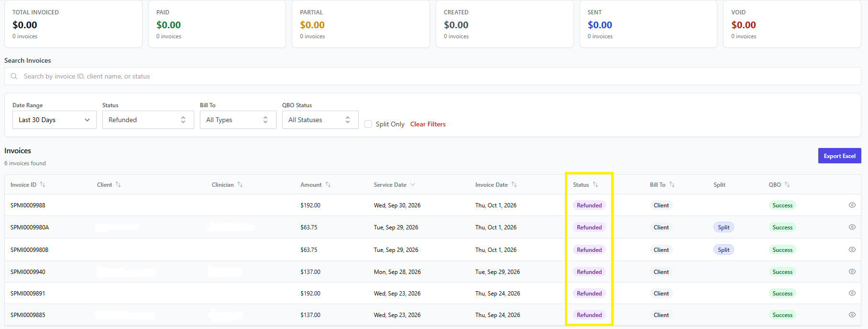Click service date Mon, Sep 28, 2026
Image resolution: width=868 pixels, height=329 pixels.
[397, 272]
